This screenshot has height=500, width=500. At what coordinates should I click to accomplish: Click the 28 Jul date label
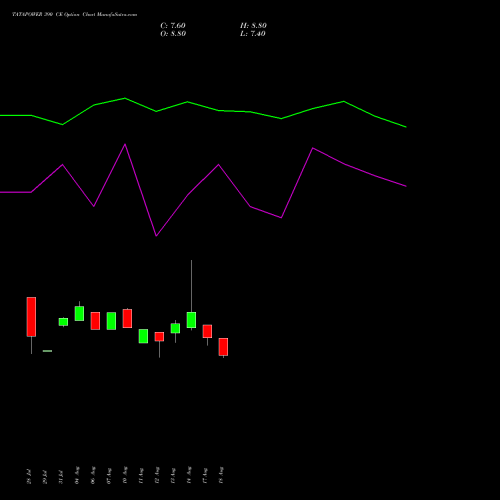click(x=29, y=476)
